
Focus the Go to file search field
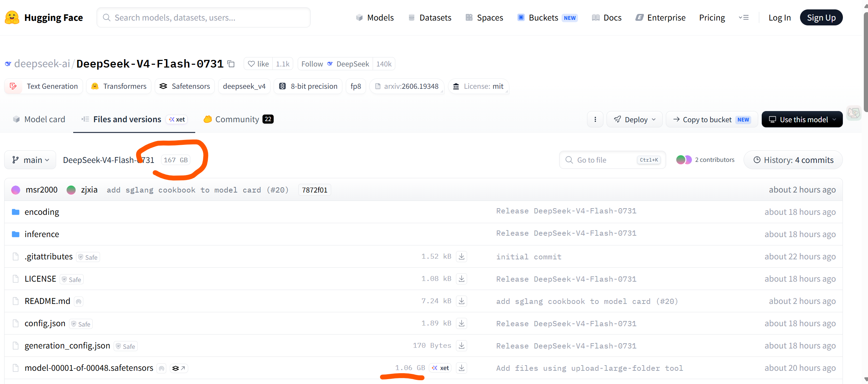(x=612, y=160)
